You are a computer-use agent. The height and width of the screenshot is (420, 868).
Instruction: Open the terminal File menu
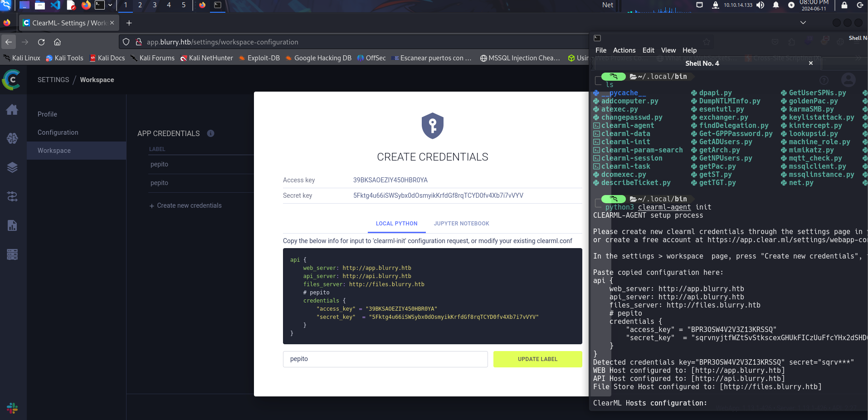click(x=601, y=50)
